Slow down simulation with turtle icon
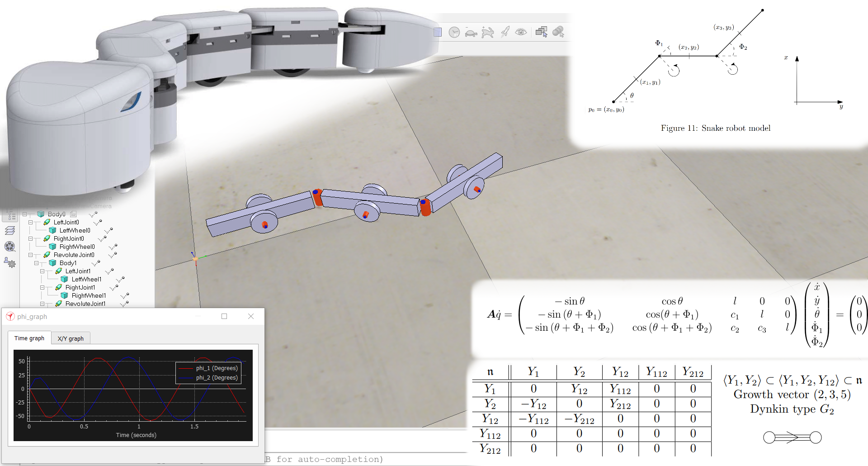Viewport: 868px width, 466px height. pos(471,33)
